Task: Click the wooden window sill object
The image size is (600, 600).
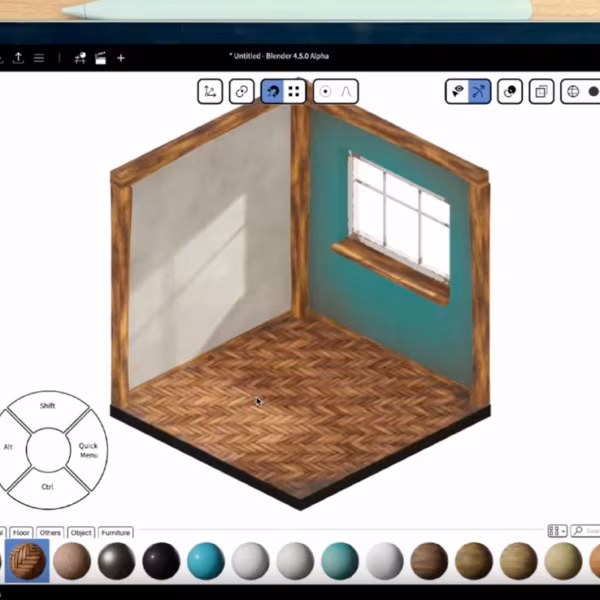Action: pyautogui.click(x=390, y=271)
